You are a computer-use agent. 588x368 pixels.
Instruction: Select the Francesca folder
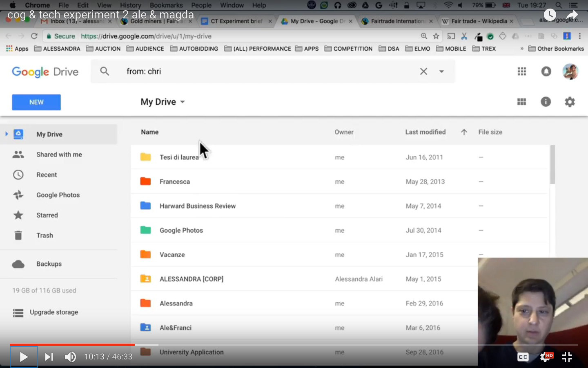pyautogui.click(x=339, y=182)
